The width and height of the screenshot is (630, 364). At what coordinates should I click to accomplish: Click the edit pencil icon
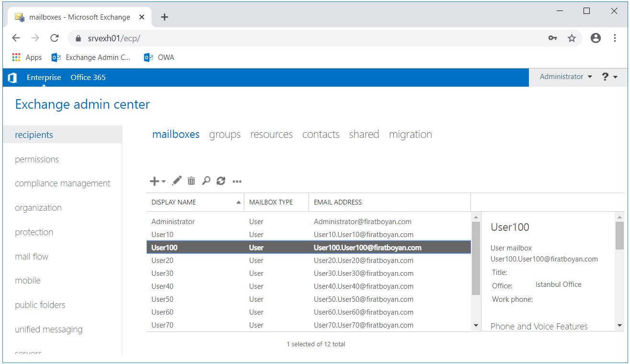pos(177,181)
